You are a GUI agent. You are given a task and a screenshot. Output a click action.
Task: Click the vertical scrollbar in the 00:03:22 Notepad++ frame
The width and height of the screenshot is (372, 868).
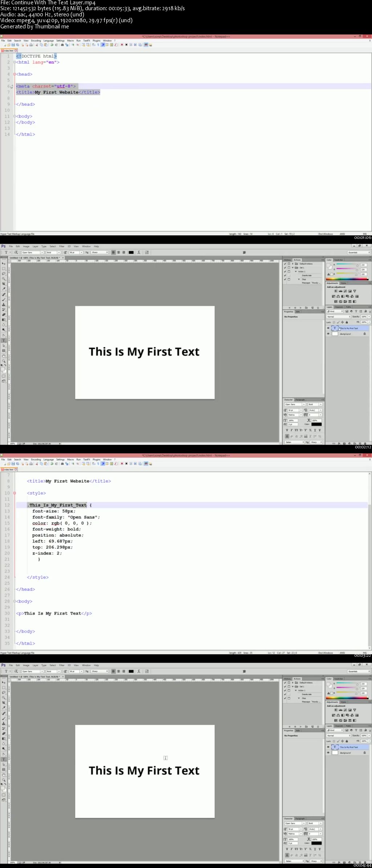pyautogui.click(x=370, y=560)
